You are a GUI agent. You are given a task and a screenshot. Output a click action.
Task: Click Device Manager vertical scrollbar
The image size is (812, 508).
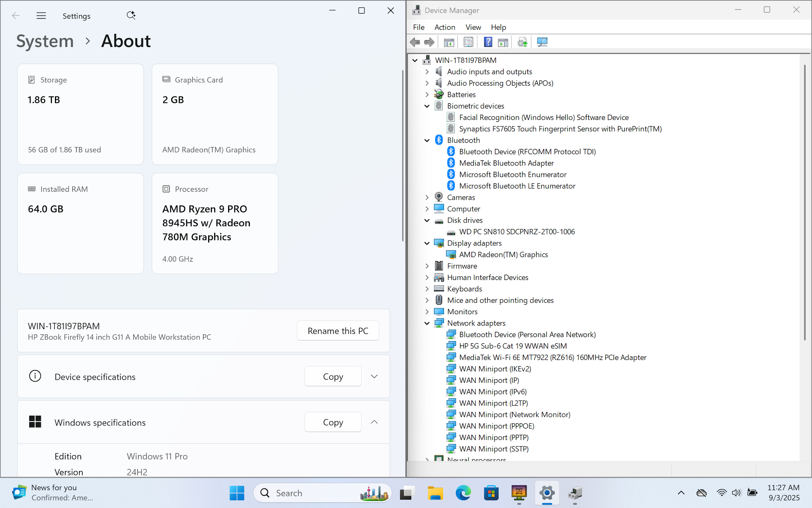(805, 202)
